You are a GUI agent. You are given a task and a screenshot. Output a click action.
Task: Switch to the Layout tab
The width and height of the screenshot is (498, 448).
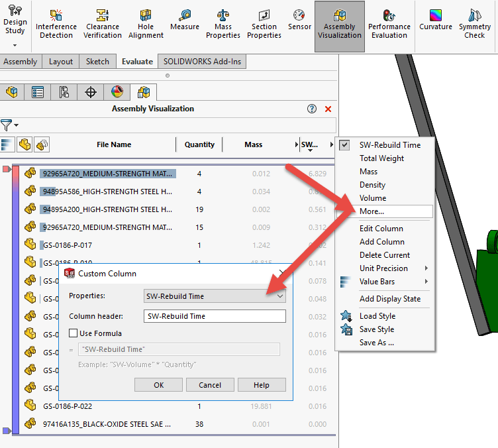coord(61,62)
